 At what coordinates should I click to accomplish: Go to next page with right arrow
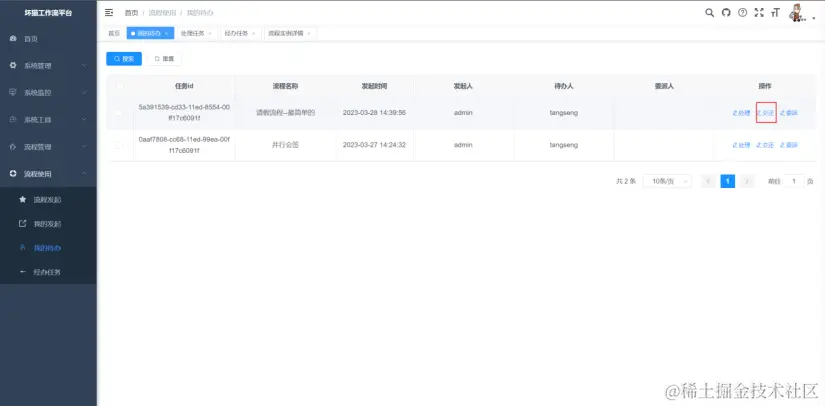[x=747, y=181]
